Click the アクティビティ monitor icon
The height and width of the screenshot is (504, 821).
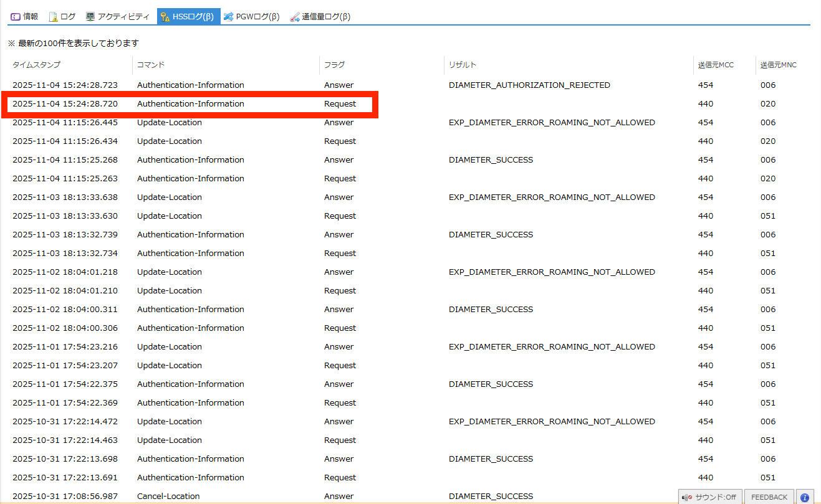pos(90,17)
